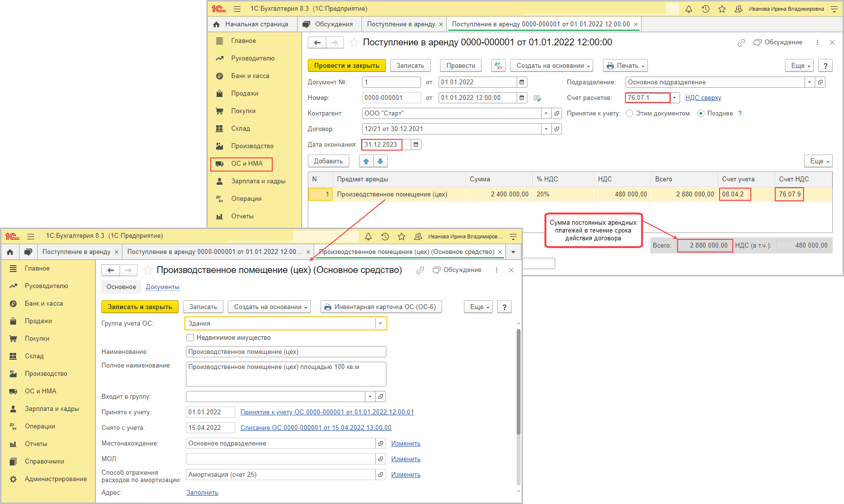Expand Группа учета ОС Здания dropdown

click(x=380, y=324)
